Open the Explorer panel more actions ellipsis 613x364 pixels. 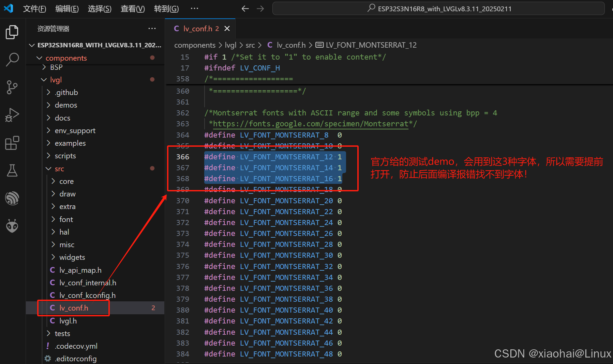[152, 29]
